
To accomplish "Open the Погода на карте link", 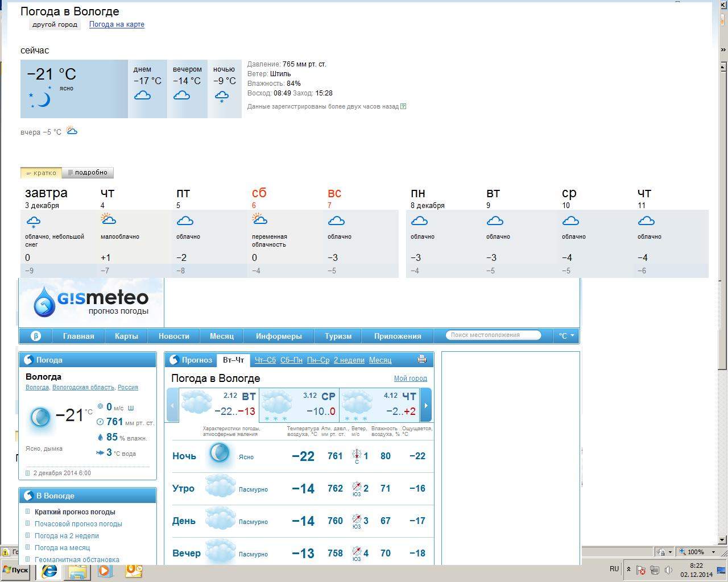I will tap(117, 24).
